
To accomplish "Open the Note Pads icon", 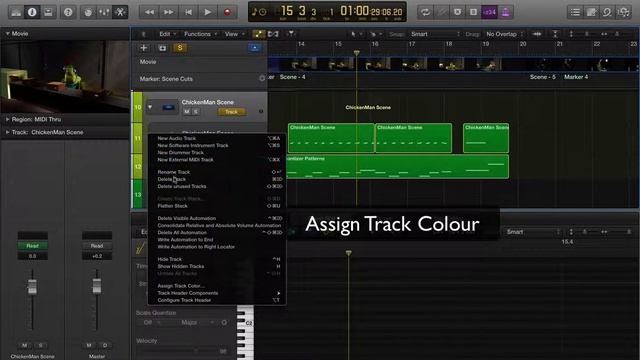I will tap(591, 12).
